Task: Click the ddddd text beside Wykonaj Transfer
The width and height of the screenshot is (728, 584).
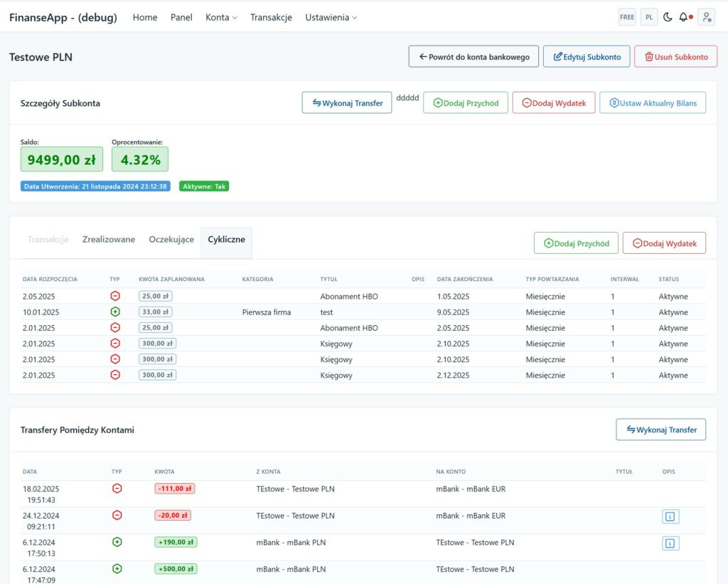Action: pyautogui.click(x=407, y=97)
